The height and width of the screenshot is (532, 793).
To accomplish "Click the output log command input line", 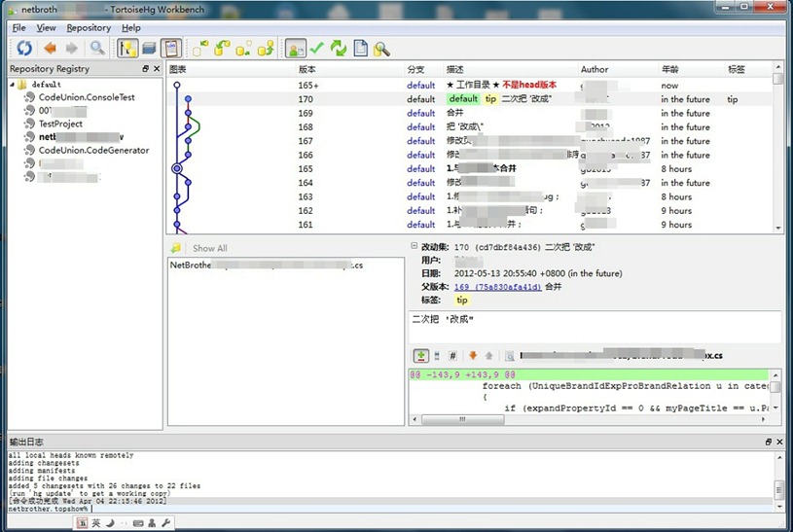I will click(390, 509).
